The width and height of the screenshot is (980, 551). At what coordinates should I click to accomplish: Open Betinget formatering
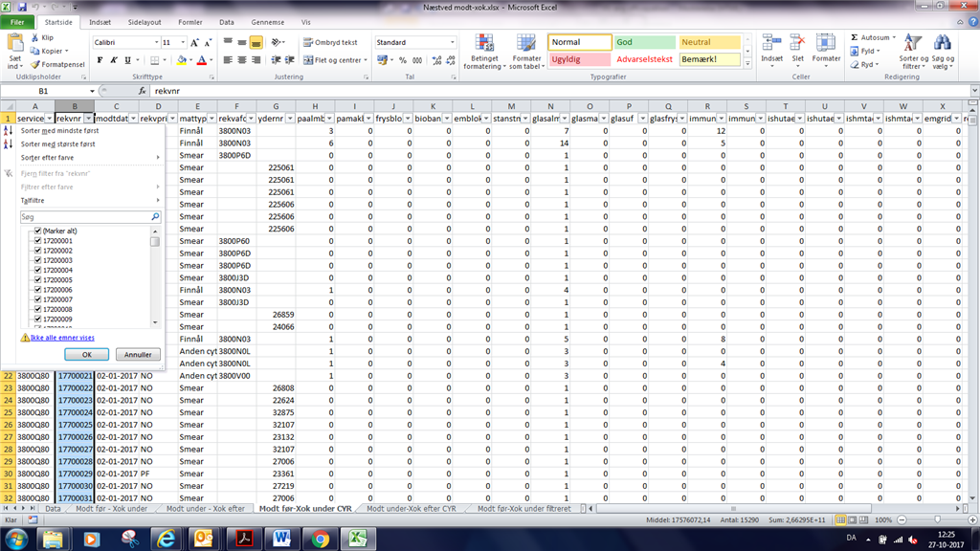[x=484, y=52]
